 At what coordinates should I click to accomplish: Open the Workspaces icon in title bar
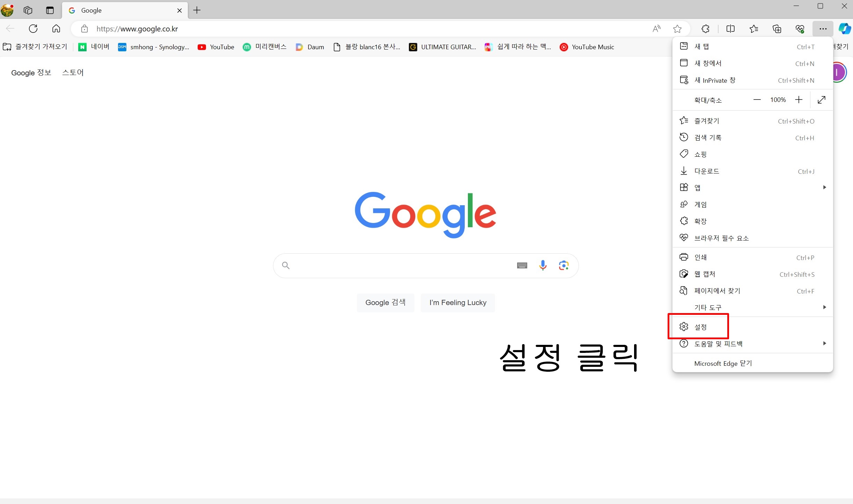tap(28, 10)
